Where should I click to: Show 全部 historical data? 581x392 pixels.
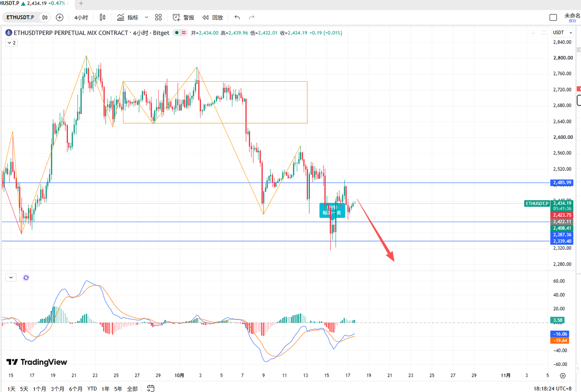click(132, 389)
